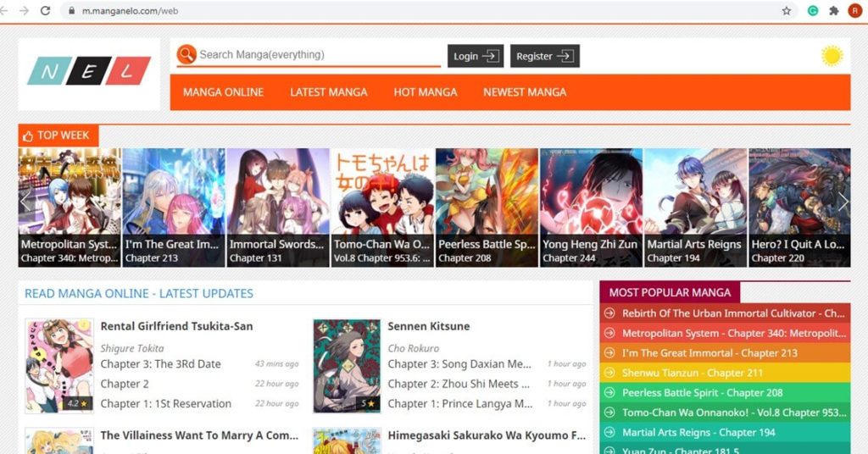868x454 pixels.
Task: Go back with the browser back arrow
Action: click(x=7, y=11)
